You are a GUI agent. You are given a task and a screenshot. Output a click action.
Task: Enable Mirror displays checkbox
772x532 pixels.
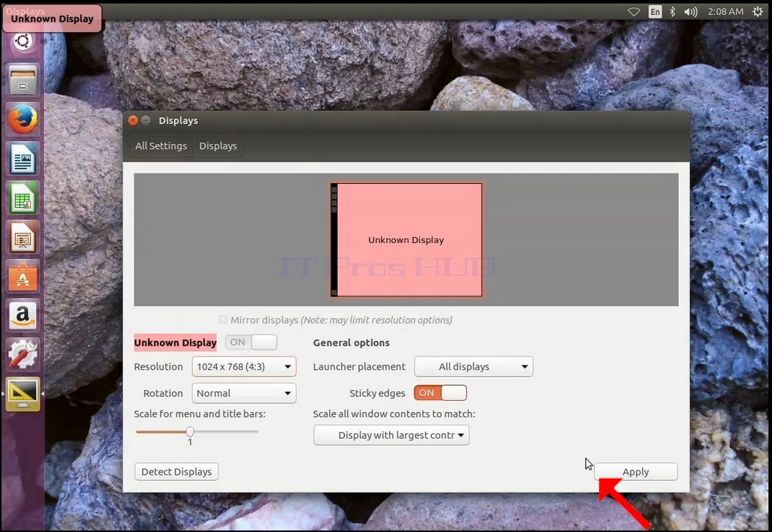click(x=223, y=320)
